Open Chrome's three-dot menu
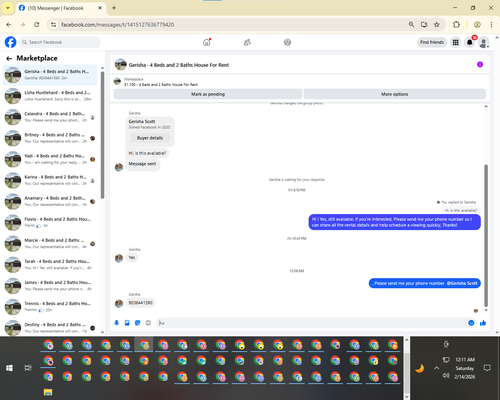 coord(491,25)
